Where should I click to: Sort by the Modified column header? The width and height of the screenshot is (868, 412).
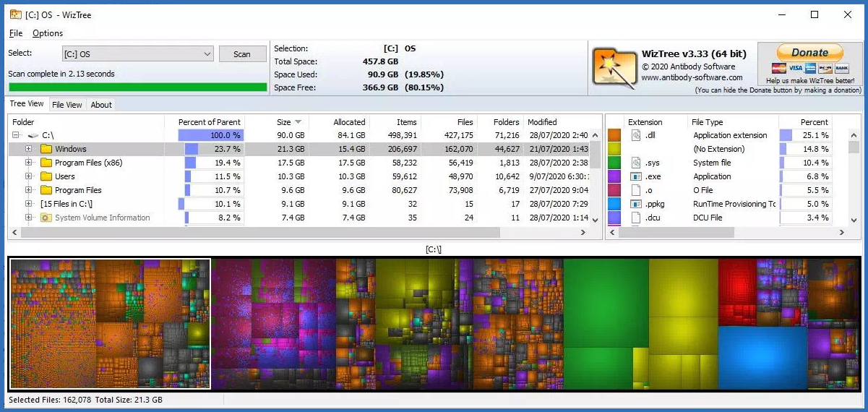(x=557, y=122)
